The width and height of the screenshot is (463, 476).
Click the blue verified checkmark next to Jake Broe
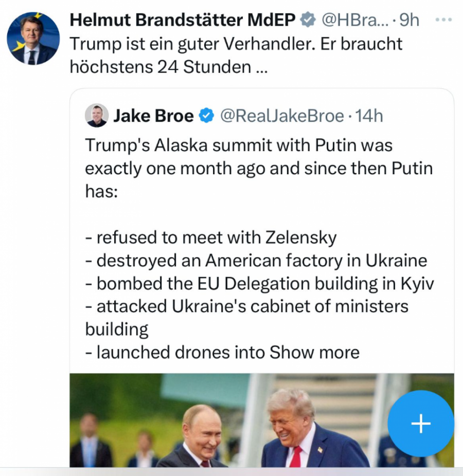(x=206, y=116)
